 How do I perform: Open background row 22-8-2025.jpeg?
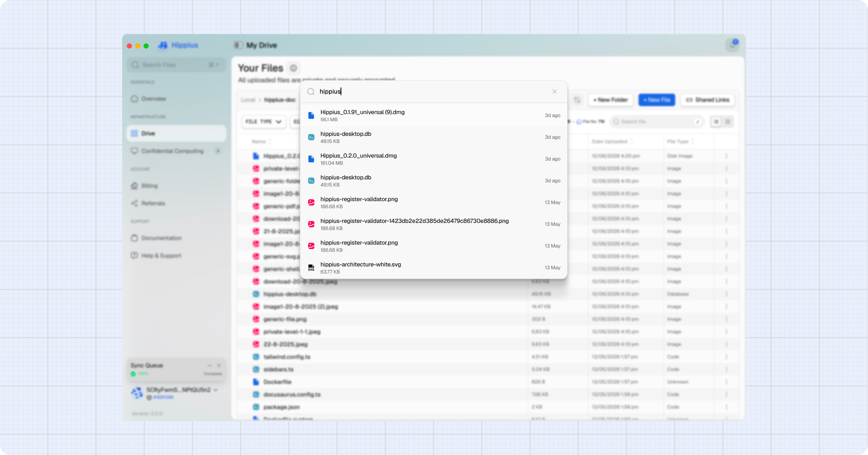tap(488, 344)
